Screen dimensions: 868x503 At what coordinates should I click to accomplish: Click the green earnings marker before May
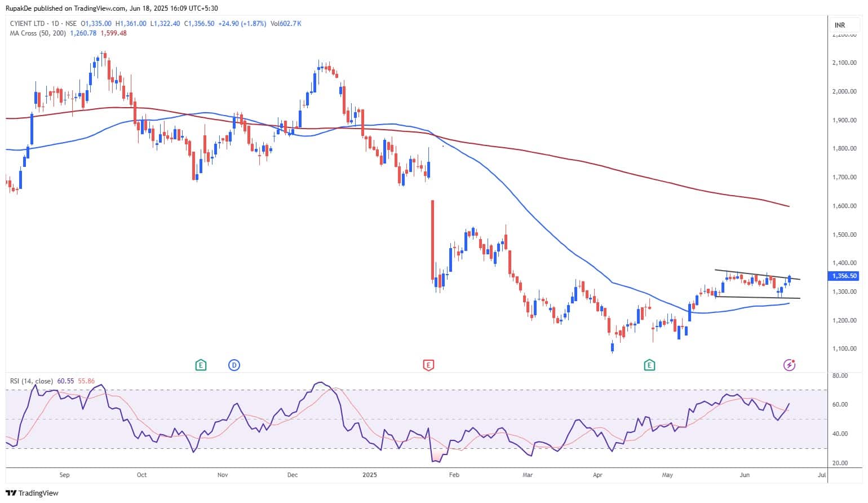[x=650, y=365]
